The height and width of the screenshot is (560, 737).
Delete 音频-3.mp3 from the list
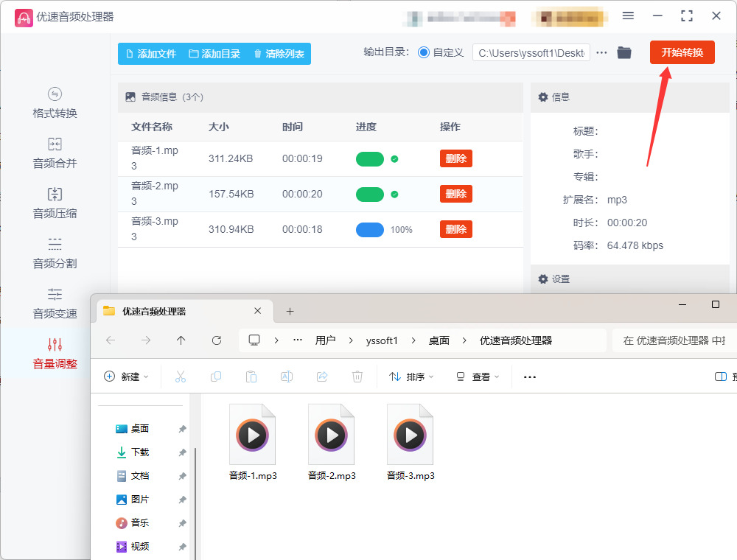[456, 229]
